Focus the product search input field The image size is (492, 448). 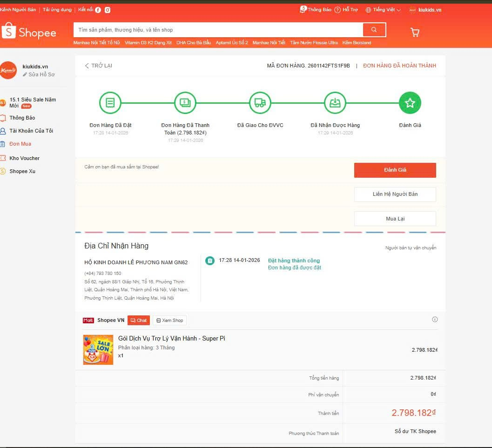pyautogui.click(x=218, y=30)
